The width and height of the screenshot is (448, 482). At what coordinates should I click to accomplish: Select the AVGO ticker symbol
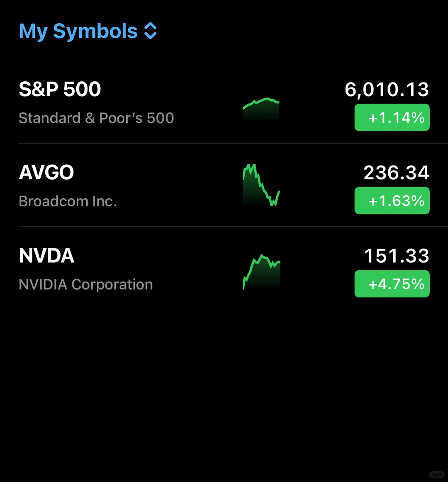point(46,172)
